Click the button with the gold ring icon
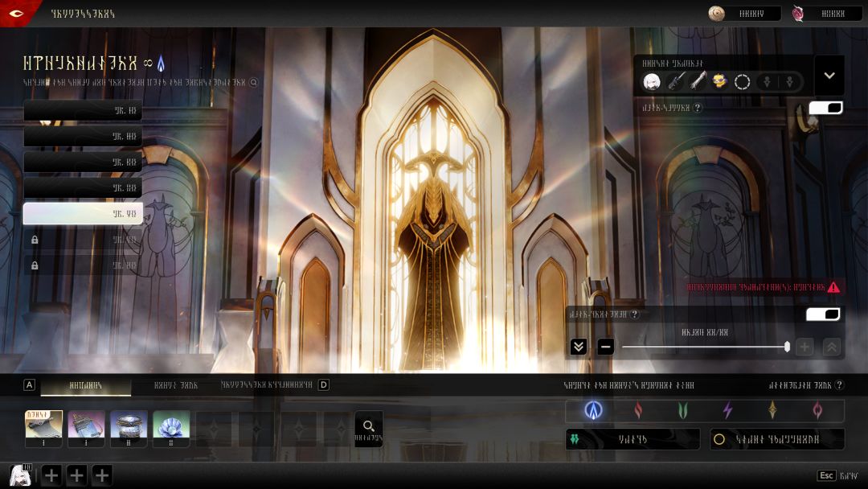This screenshot has height=489, width=868. (x=777, y=439)
